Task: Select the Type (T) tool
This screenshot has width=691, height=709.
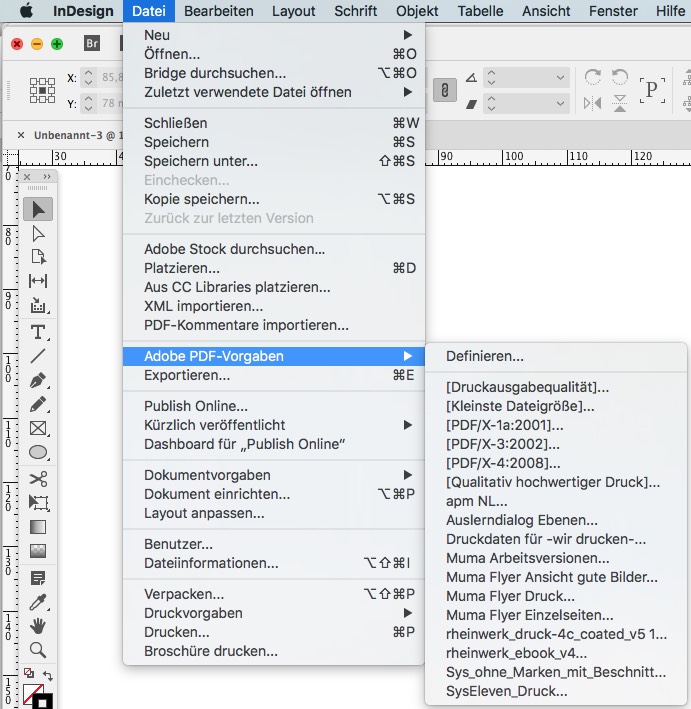Action: tap(38, 332)
